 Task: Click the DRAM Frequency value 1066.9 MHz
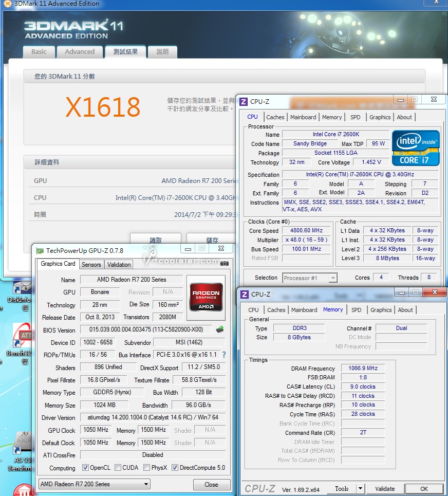363,368
